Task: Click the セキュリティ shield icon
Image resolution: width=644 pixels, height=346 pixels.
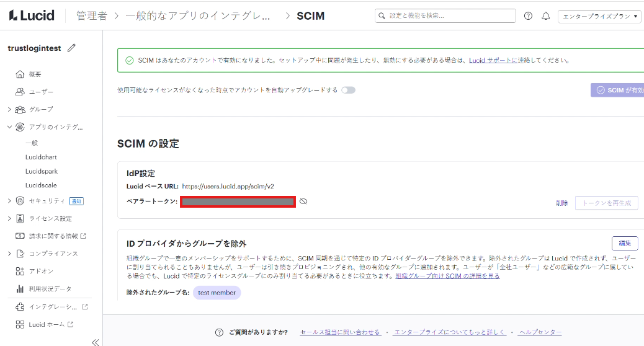Action: point(20,201)
